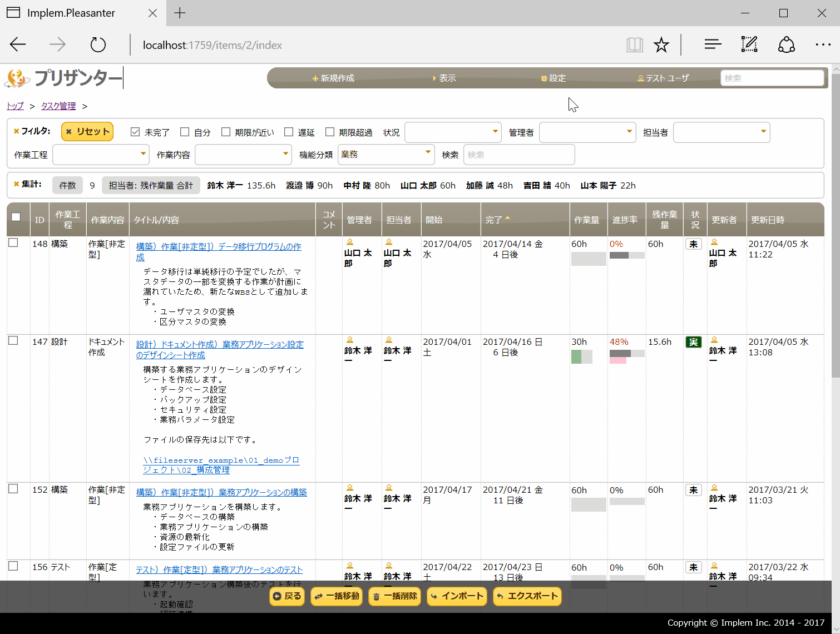Screen dimensions: 840x634
Task: Open the 設定 gear menu
Action: [554, 78]
